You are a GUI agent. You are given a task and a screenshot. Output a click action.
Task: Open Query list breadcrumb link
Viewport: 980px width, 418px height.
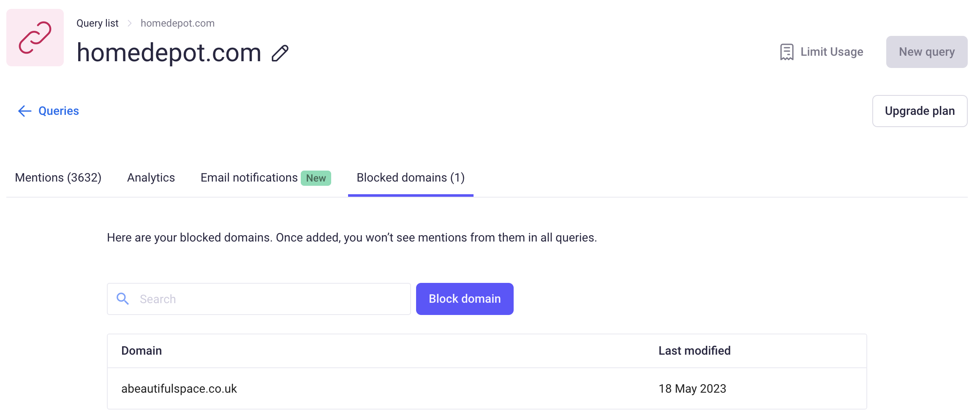coord(97,23)
